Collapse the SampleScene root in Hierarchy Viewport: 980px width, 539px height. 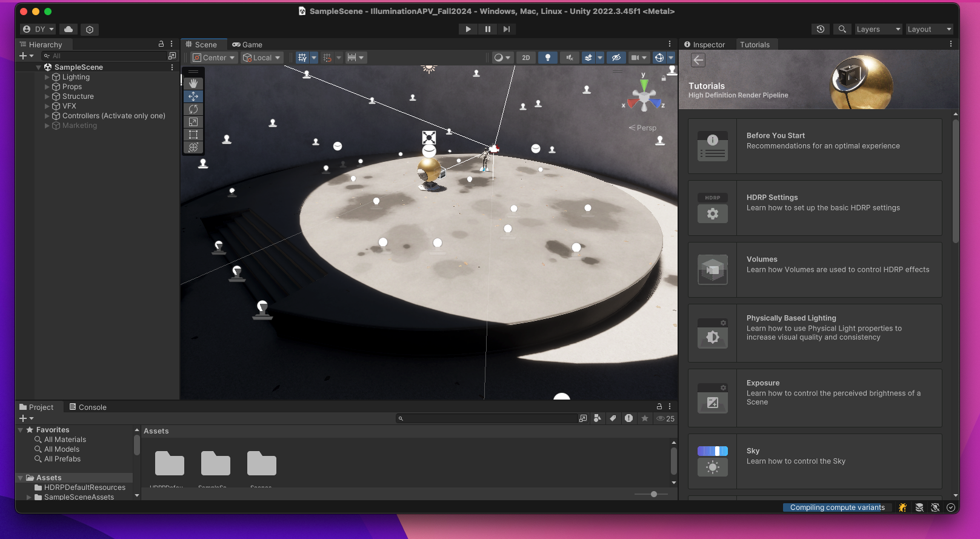[39, 67]
